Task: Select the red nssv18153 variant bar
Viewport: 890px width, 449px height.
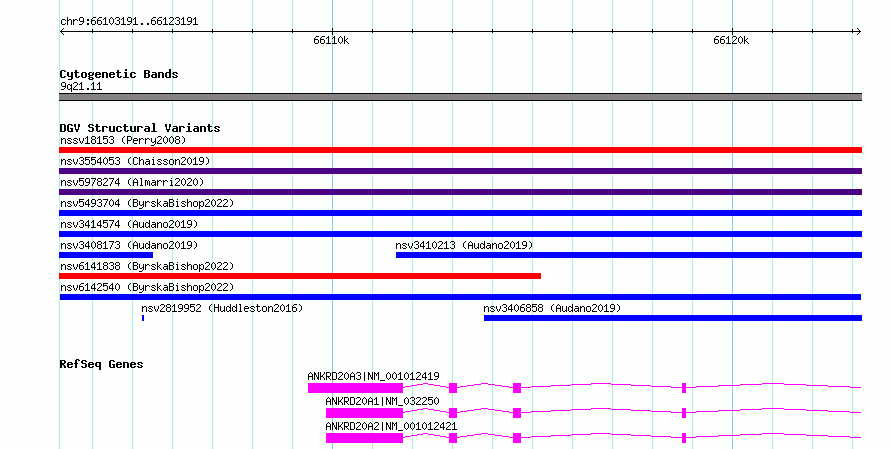Action: click(460, 150)
